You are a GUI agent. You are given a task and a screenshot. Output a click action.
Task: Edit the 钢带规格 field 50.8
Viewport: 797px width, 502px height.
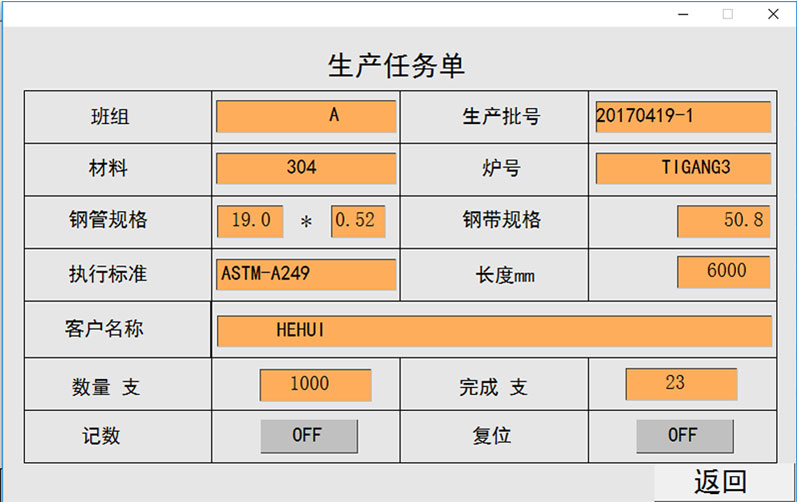(723, 221)
